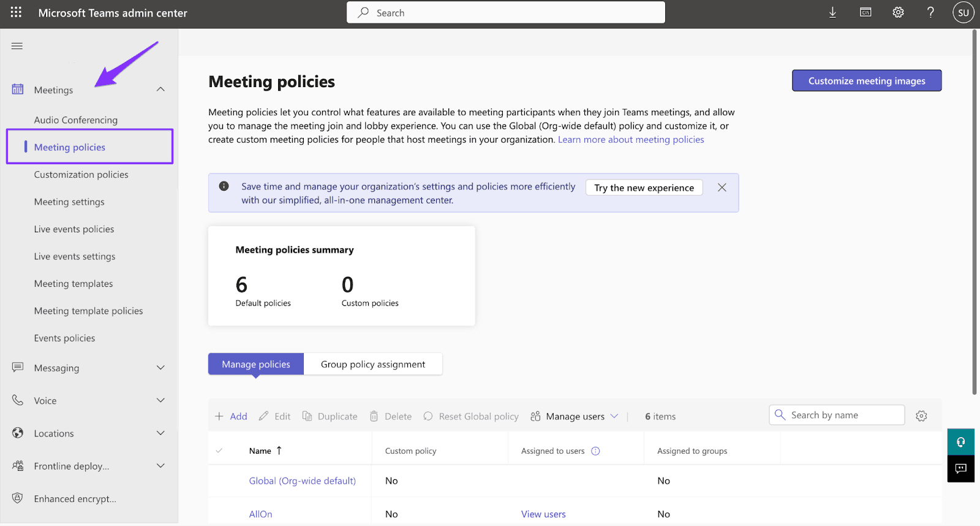Click the 6 items count text
Image resolution: width=980 pixels, height=526 pixels.
tap(660, 416)
